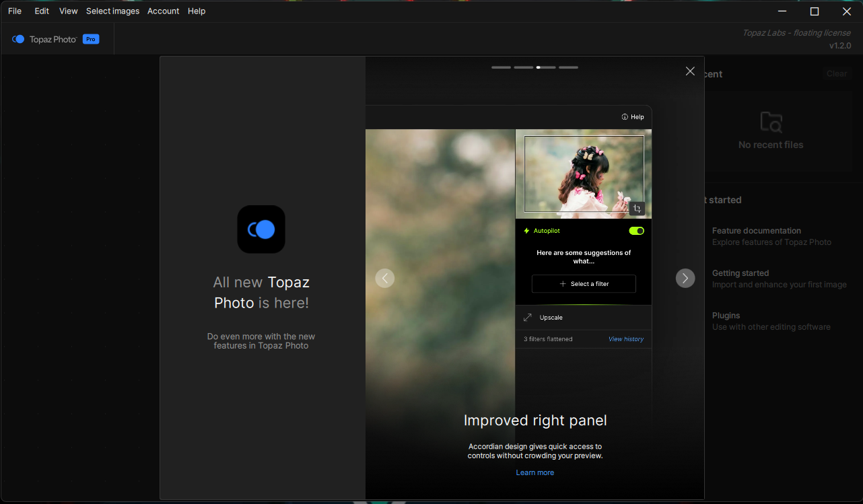
Task: Expand the Upscale accordion row
Action: pos(584,318)
